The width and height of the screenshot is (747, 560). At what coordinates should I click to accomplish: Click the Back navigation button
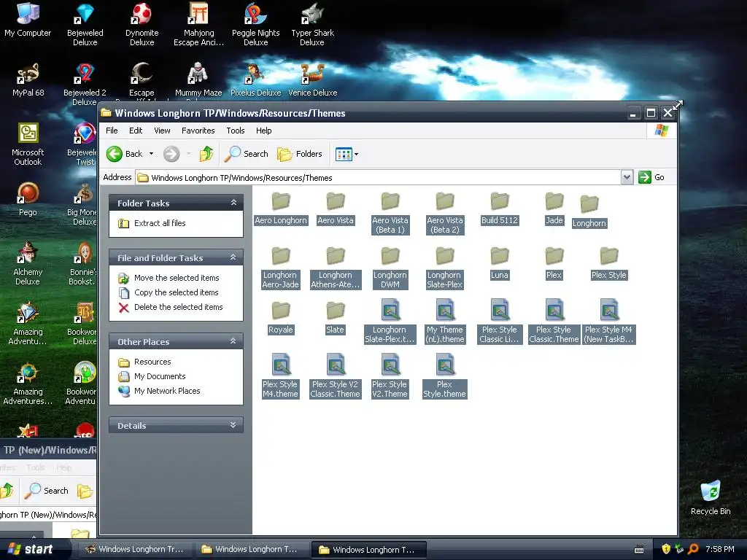click(124, 154)
